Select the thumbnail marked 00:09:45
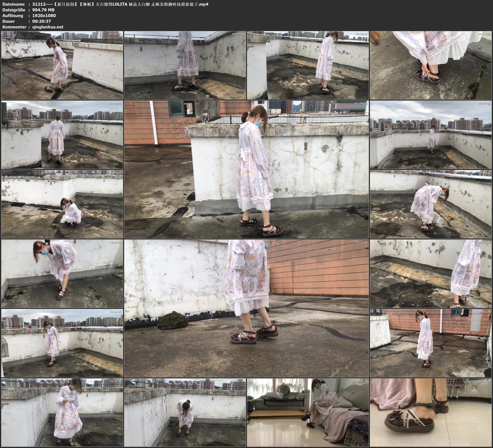This screenshot has width=493, height=448. point(431,204)
